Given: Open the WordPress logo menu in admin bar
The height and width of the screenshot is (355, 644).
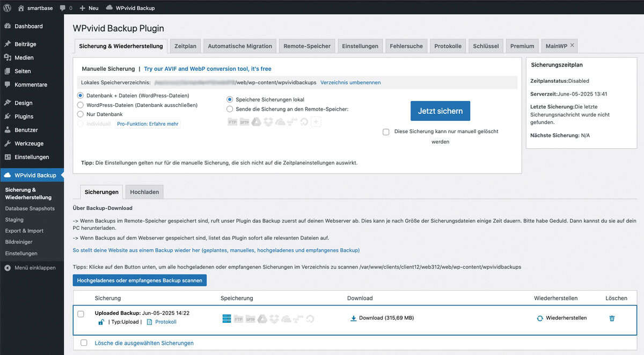Looking at the screenshot, I should pyautogui.click(x=8, y=8).
